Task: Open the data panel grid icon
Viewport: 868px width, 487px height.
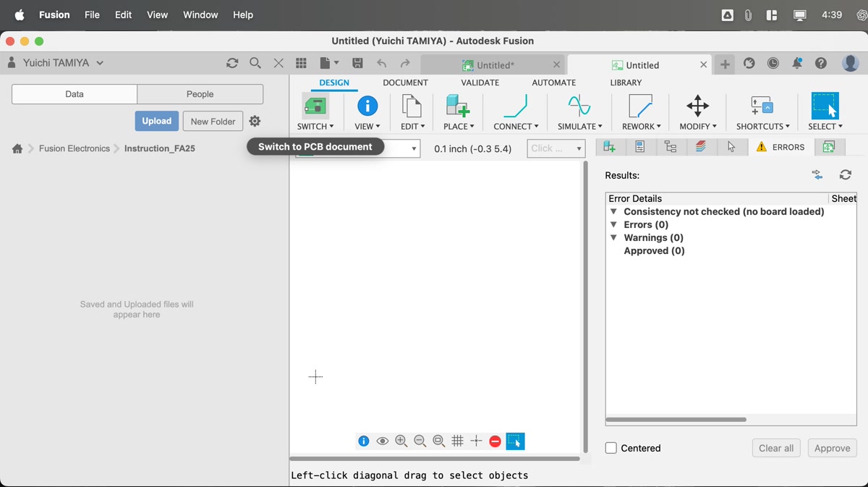Action: point(302,64)
